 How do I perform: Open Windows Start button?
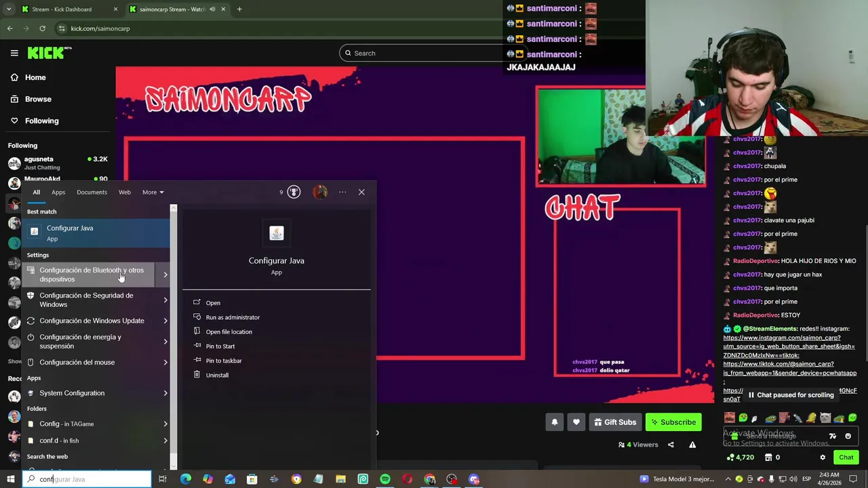(10, 479)
